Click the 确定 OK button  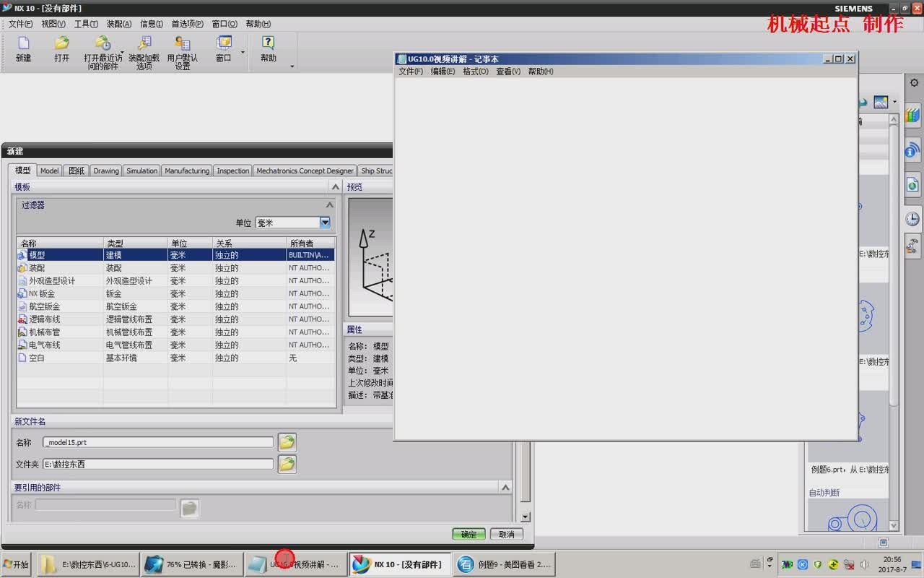pyautogui.click(x=469, y=534)
